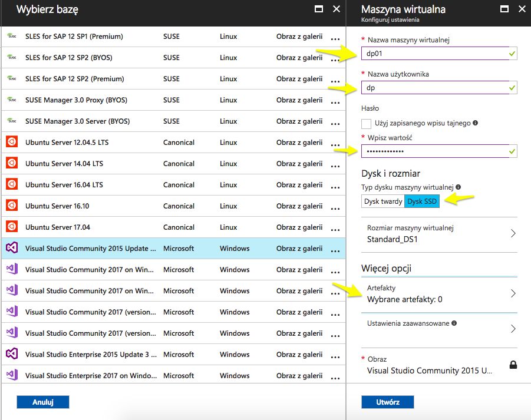The width and height of the screenshot is (531, 420).
Task: Select Ubuntu Server 14.04 LTS base row
Action: pos(165,164)
